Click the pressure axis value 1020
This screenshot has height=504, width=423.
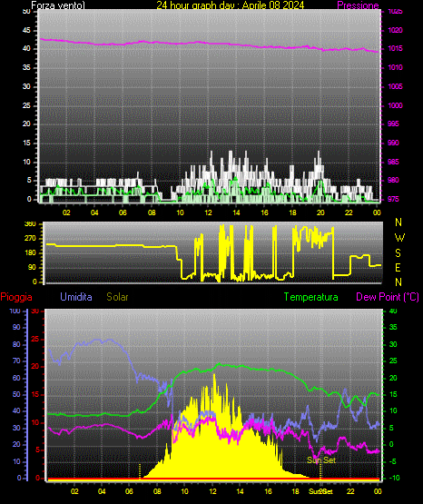tap(395, 30)
